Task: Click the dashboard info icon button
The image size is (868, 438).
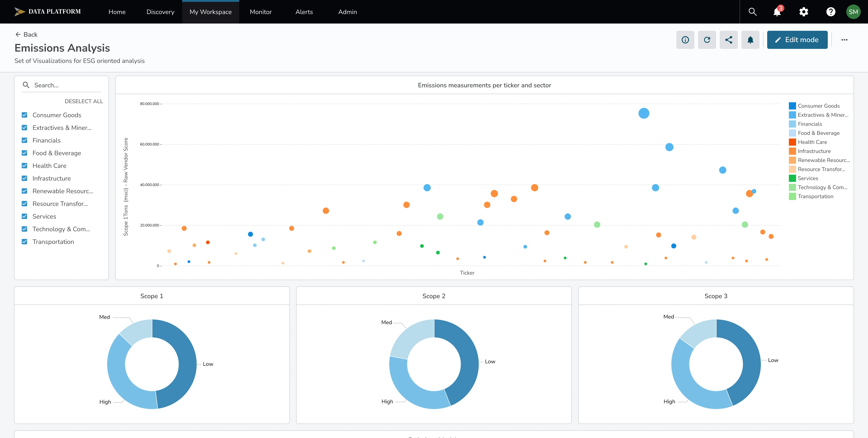Action: [685, 40]
